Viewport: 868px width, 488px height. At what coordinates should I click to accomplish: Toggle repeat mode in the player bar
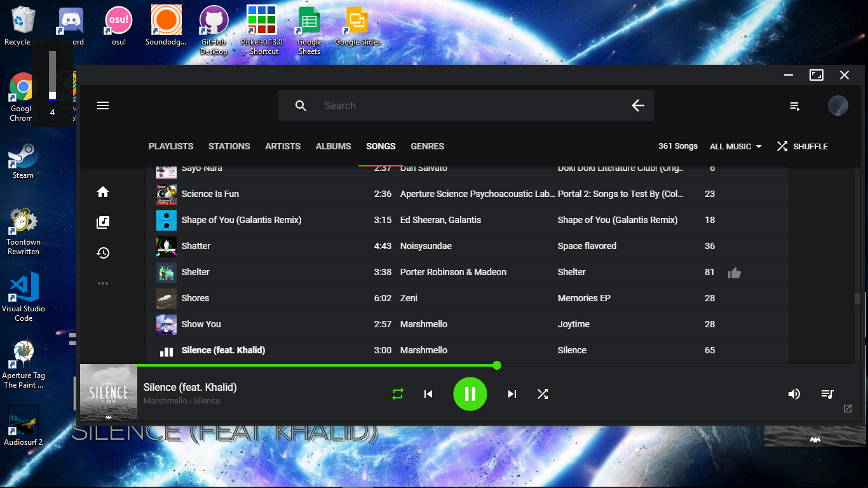(398, 394)
